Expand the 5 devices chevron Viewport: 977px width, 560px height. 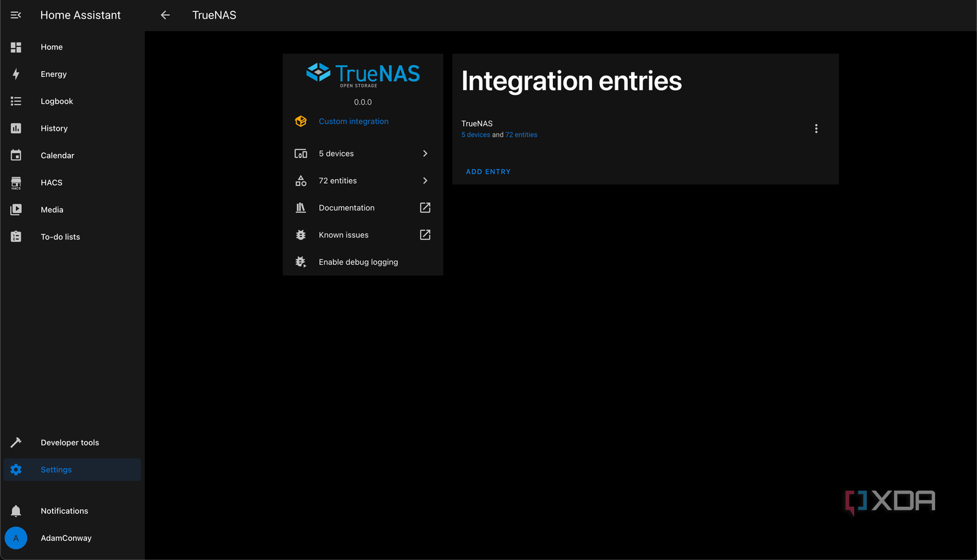pos(425,153)
